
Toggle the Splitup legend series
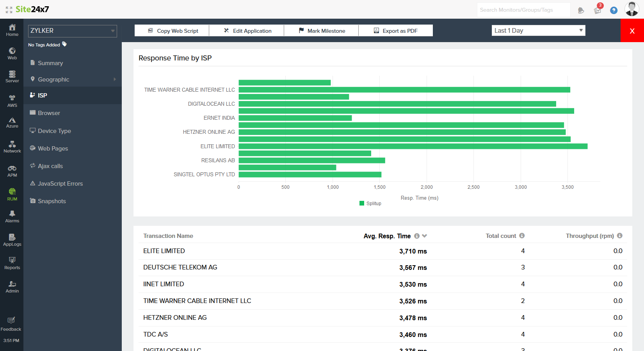370,203
